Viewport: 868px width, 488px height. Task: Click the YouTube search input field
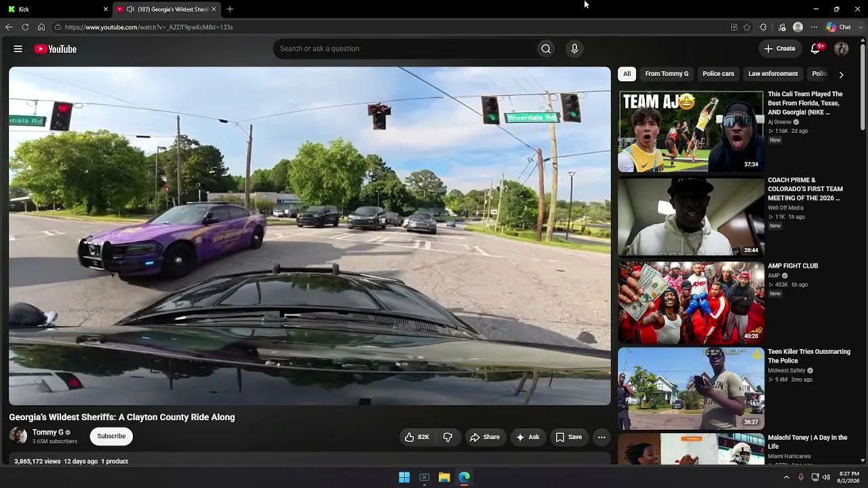coord(405,49)
